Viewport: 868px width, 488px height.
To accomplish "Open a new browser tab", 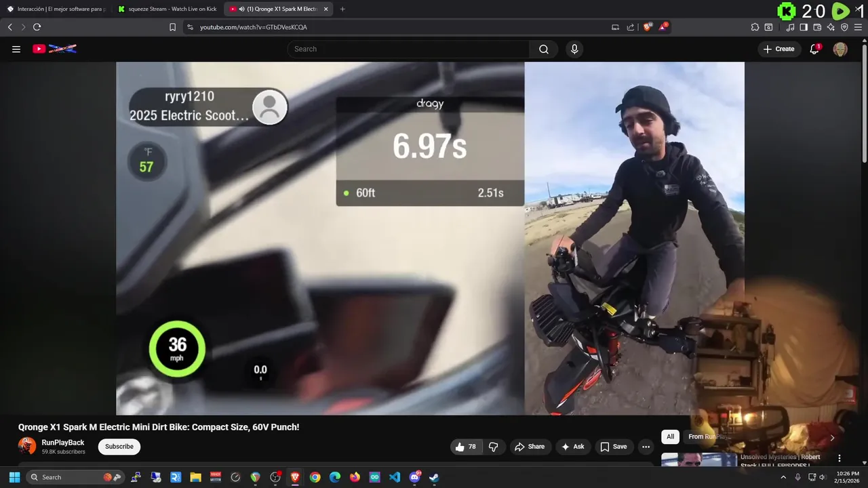I will point(342,9).
